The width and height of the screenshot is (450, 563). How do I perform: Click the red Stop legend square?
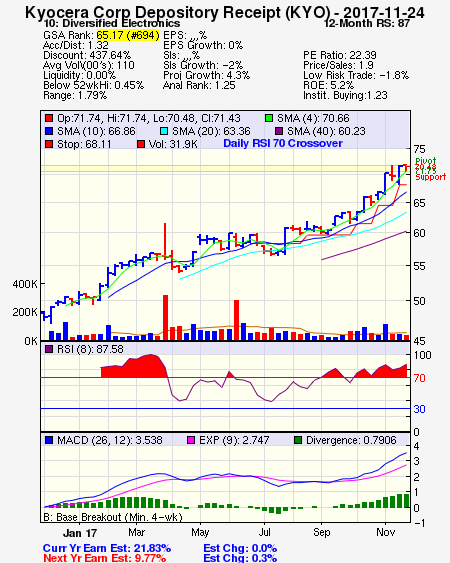pyautogui.click(x=49, y=144)
